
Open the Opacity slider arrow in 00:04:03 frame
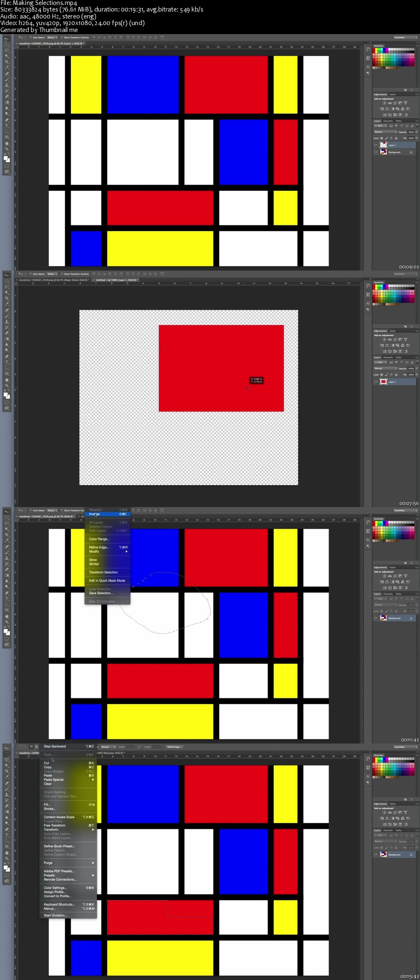(x=417, y=132)
